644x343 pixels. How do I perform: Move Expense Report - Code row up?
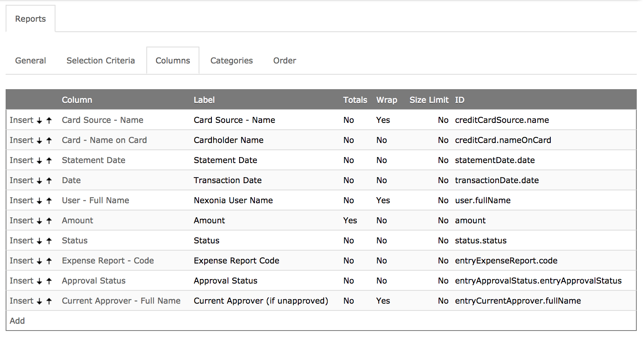(x=49, y=261)
